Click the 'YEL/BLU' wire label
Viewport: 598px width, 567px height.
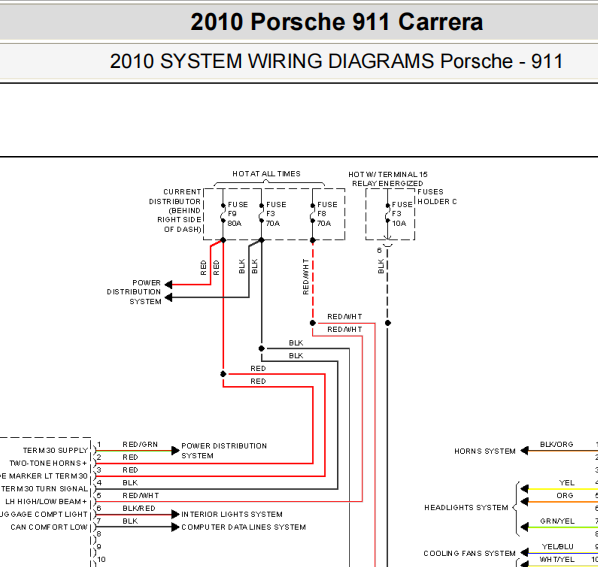[558, 546]
